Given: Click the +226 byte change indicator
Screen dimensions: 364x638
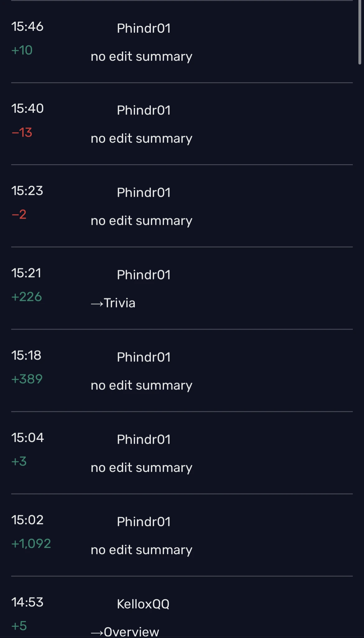Looking at the screenshot, I should [x=26, y=297].
